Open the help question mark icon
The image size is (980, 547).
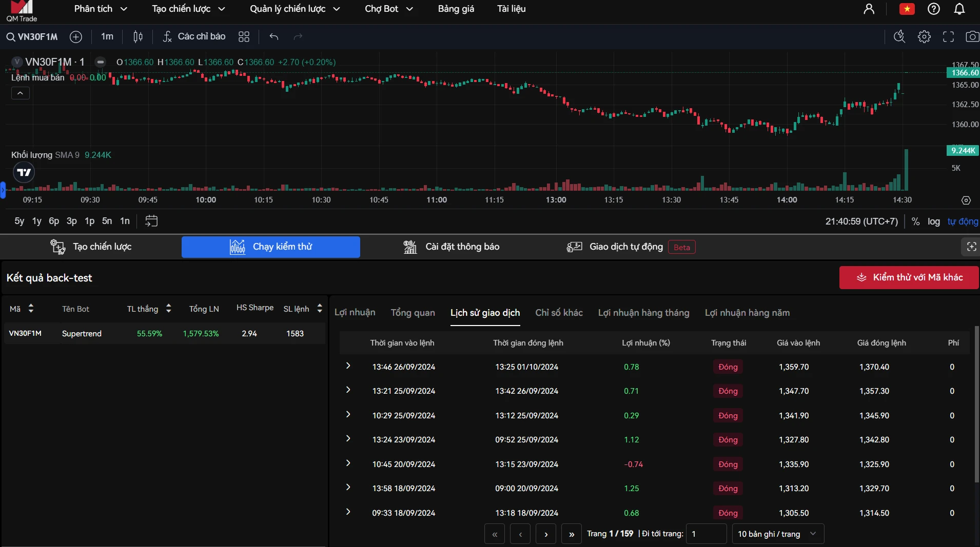934,9
